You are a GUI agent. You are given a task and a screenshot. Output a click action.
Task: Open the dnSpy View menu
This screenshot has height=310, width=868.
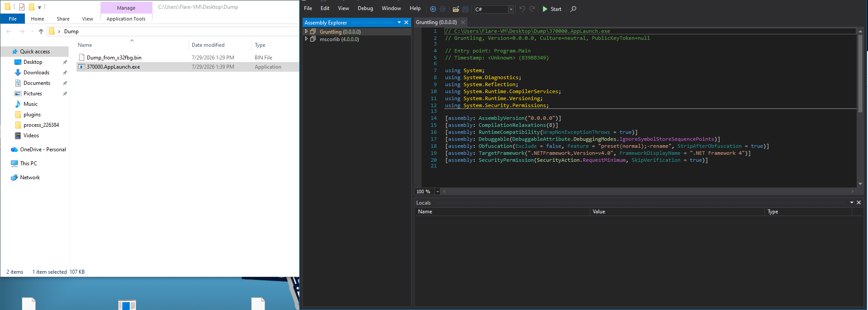coord(344,8)
